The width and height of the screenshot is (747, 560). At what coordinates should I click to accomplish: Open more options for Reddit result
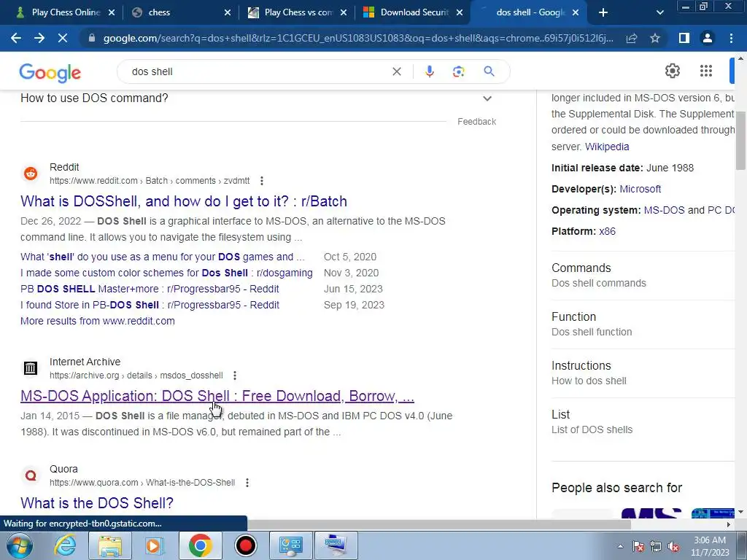pos(262,181)
